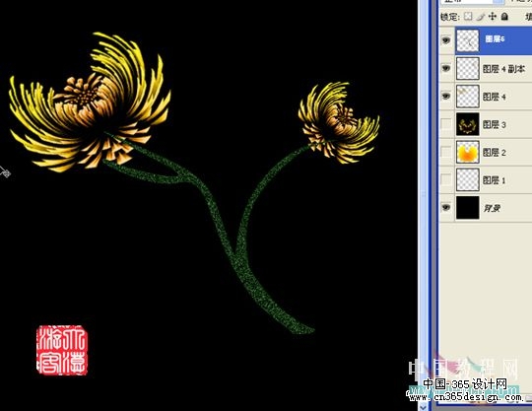Enable lock transparent pixels icon

point(468,17)
